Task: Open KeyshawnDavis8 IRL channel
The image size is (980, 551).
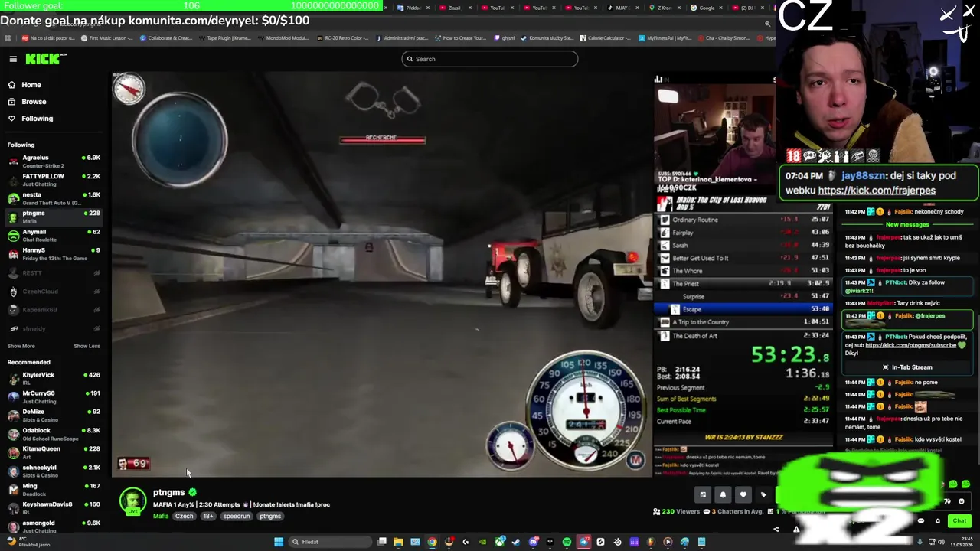Action: (54, 507)
